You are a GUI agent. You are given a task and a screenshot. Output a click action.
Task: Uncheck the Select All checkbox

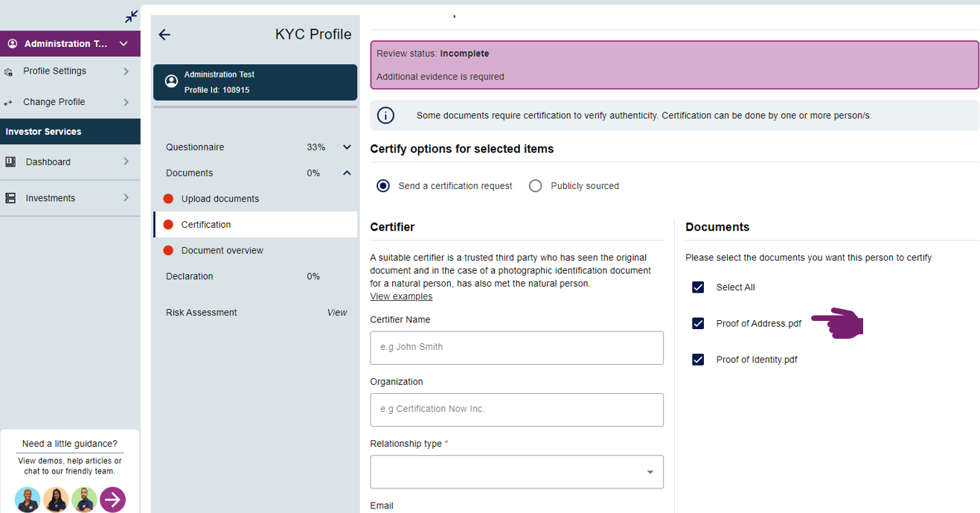point(698,287)
